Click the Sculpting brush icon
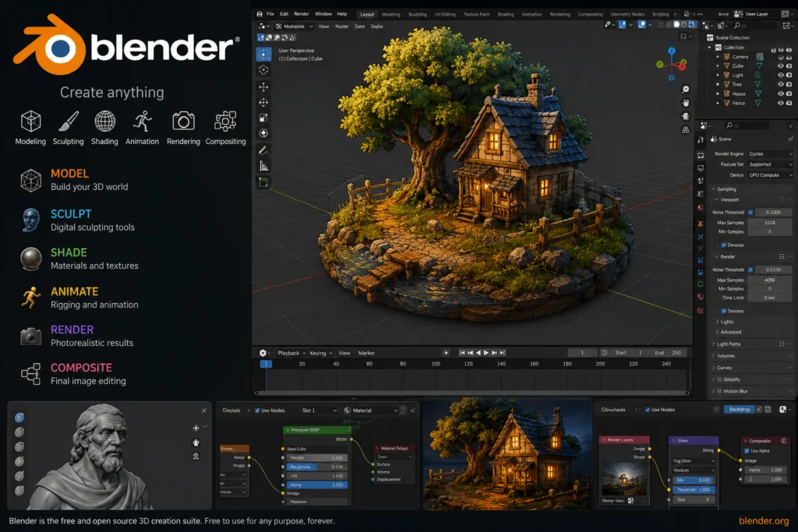 pos(69,121)
